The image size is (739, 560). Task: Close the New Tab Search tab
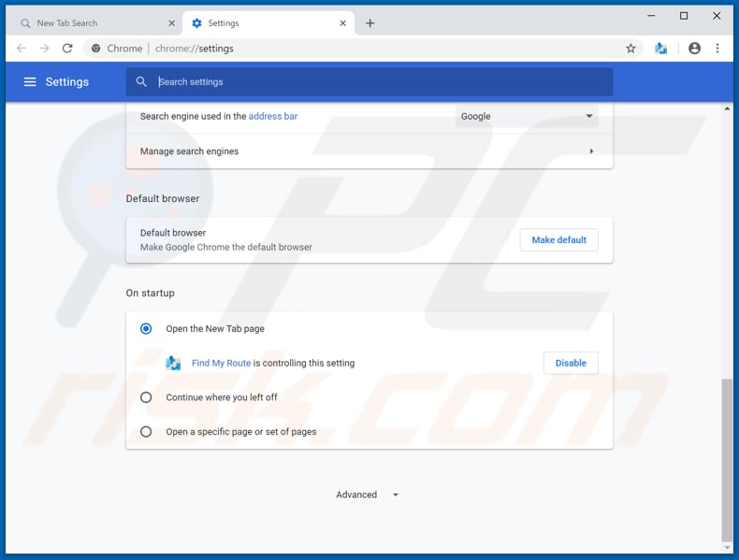[171, 23]
